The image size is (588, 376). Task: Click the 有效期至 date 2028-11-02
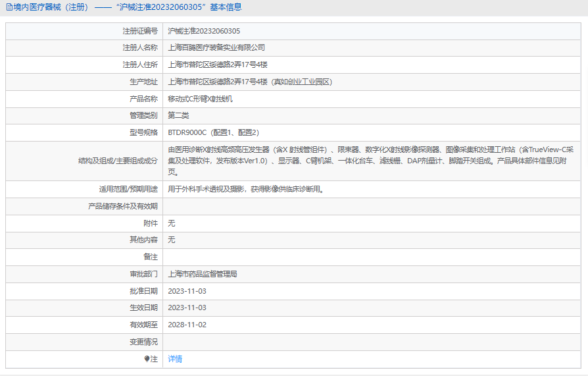click(187, 325)
